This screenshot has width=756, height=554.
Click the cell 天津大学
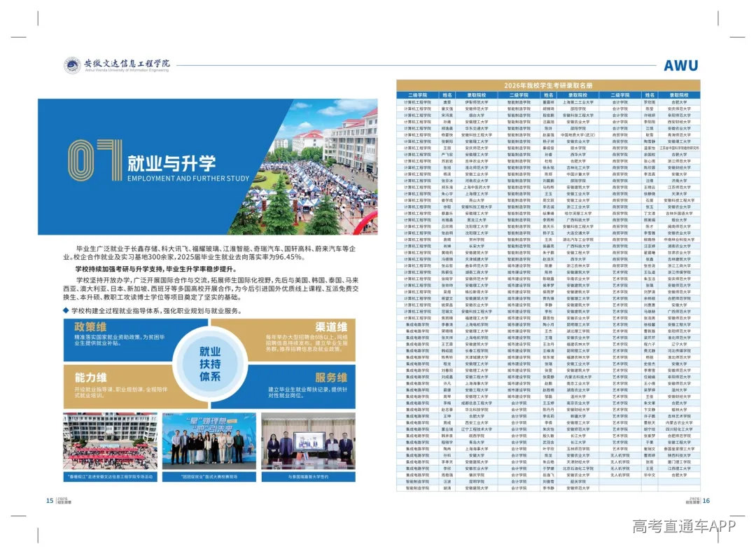point(679,193)
